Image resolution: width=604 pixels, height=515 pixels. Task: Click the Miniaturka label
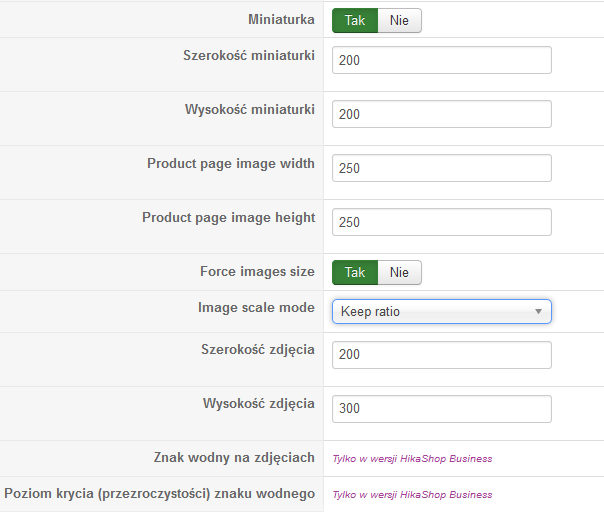tap(281, 19)
